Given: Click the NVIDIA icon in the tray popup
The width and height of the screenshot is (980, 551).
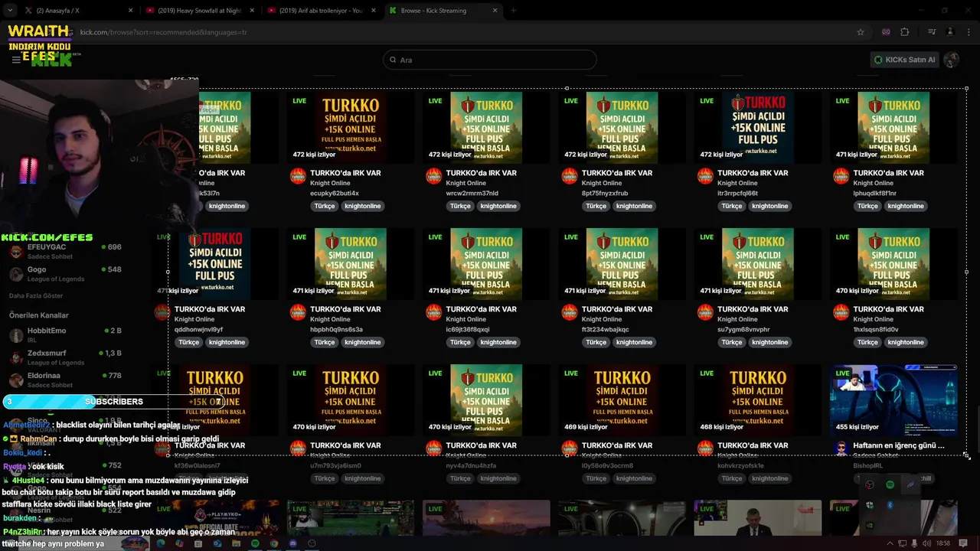Looking at the screenshot, I should click(x=870, y=526).
